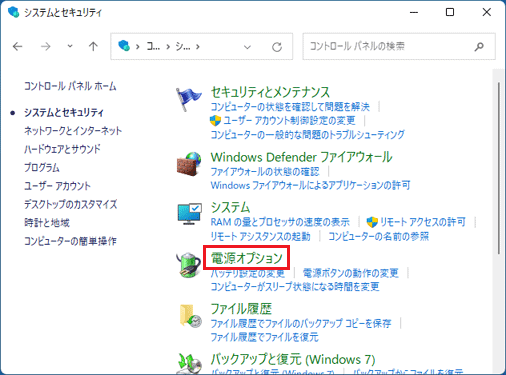Click the shield next to リモート アクセスの許可

coord(372,222)
